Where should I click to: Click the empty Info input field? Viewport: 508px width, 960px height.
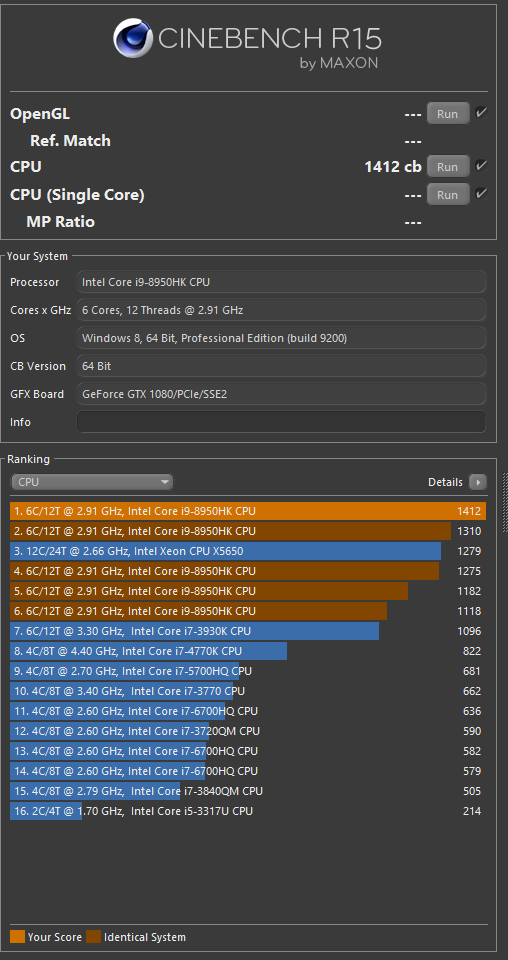click(282, 422)
